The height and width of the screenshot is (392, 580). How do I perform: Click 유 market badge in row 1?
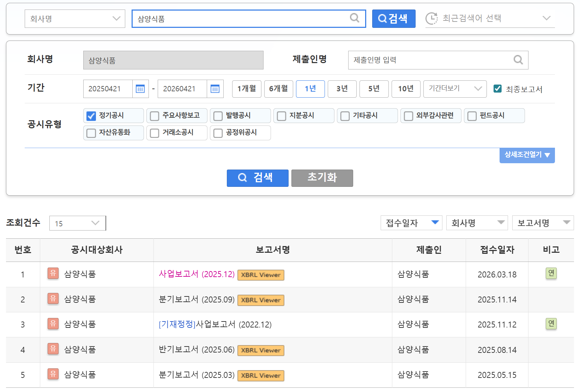pos(53,273)
